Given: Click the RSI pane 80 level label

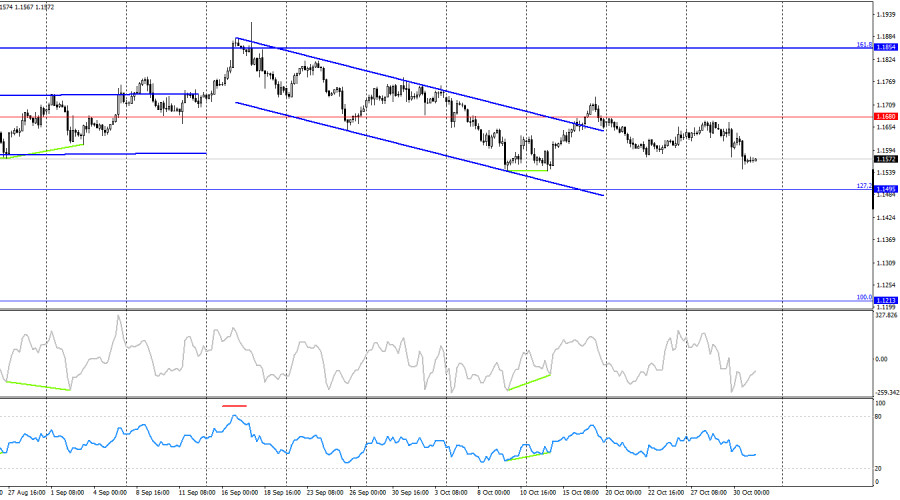Looking at the screenshot, I should click(x=879, y=416).
